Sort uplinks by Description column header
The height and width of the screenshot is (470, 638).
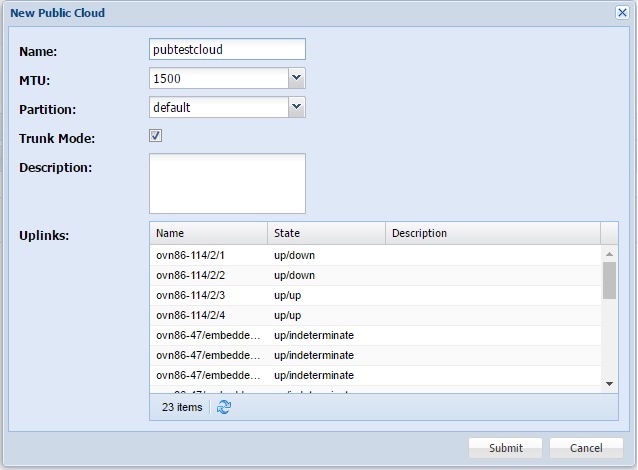[x=493, y=233]
